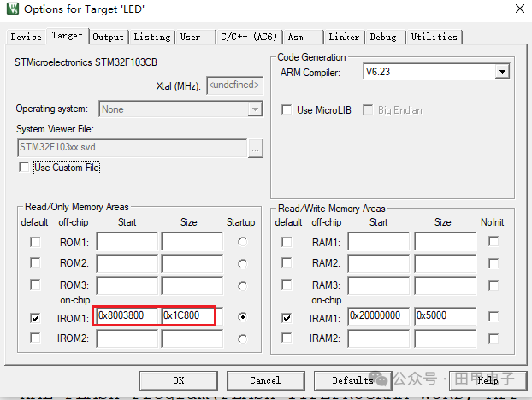Click the Keil uVision icon in title bar
The image size is (532, 400).
13,9
